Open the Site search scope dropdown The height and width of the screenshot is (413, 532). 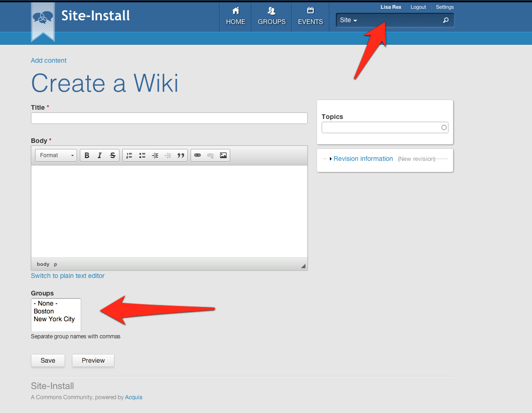point(348,20)
